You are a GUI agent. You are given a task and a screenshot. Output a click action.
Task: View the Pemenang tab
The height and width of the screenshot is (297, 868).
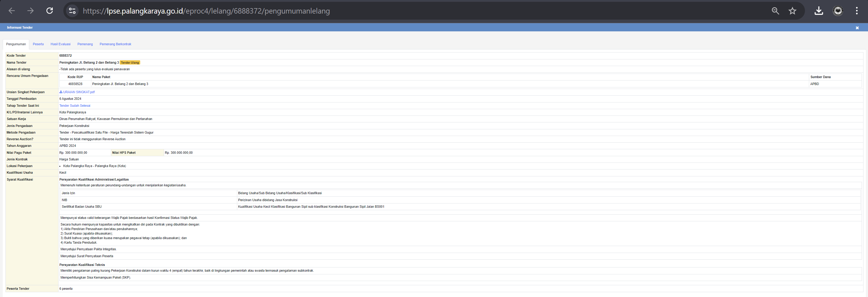[85, 44]
